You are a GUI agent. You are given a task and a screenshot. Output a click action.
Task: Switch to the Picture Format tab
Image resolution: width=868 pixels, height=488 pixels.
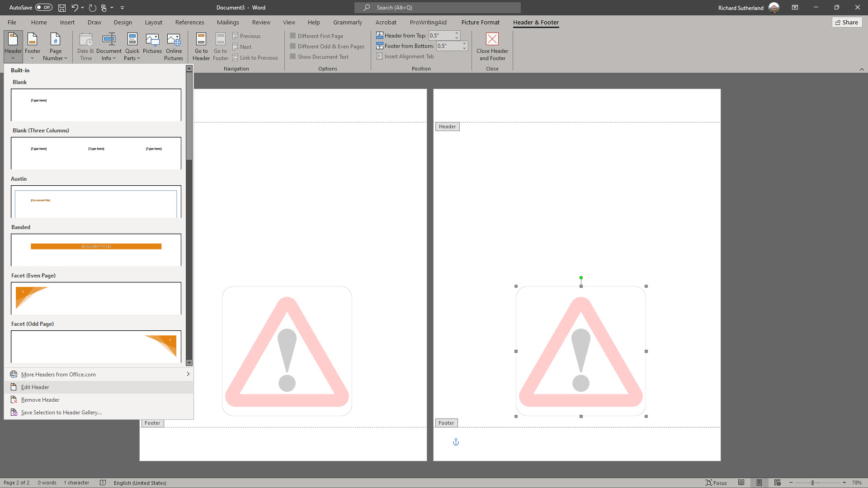tap(481, 22)
